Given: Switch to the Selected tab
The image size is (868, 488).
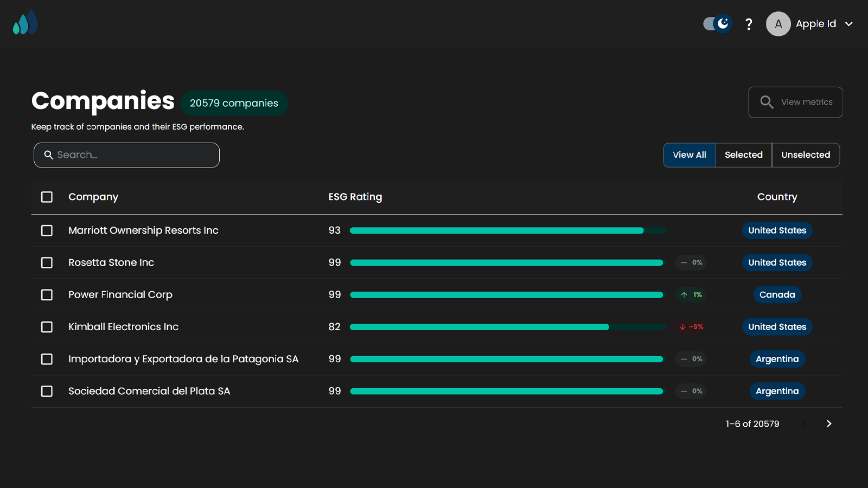Looking at the screenshot, I should 743,155.
